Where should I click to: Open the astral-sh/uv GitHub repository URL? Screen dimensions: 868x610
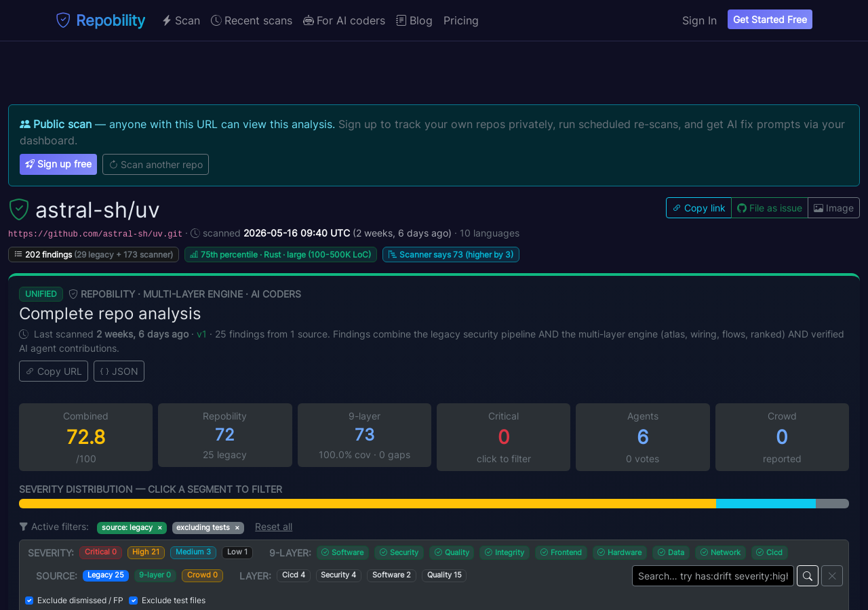[96, 234]
